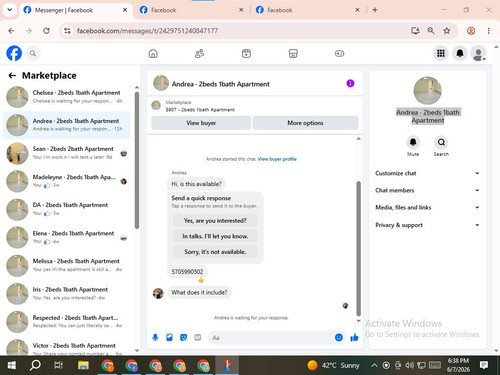Open the Video/Watch icon in navigation

coord(246,53)
